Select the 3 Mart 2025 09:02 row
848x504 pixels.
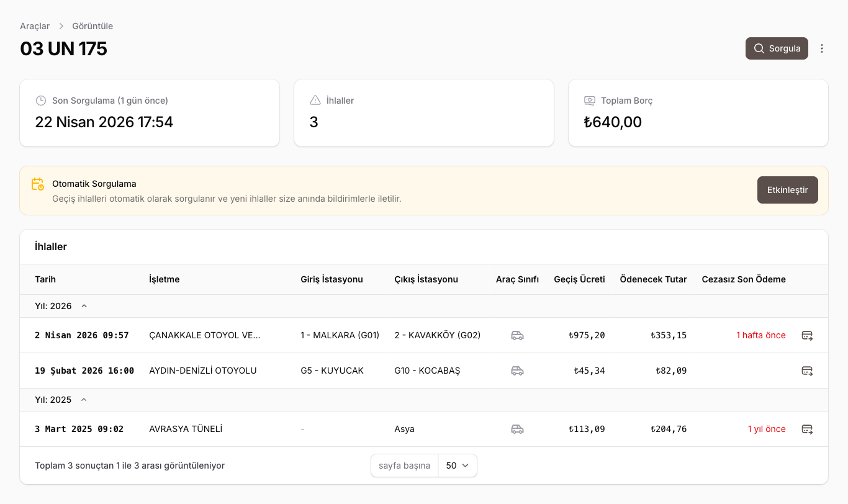tap(79, 429)
